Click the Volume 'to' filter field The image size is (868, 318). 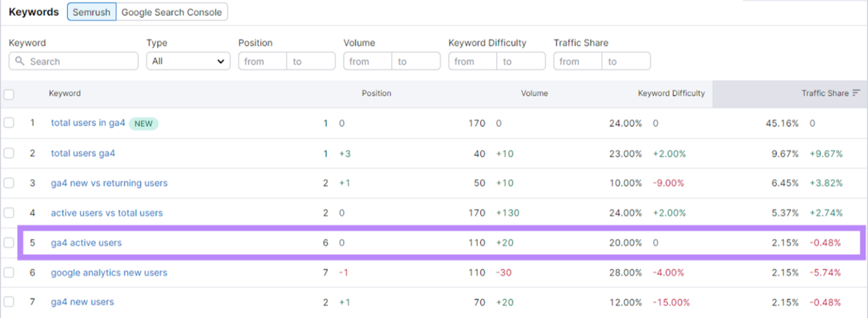[416, 61]
